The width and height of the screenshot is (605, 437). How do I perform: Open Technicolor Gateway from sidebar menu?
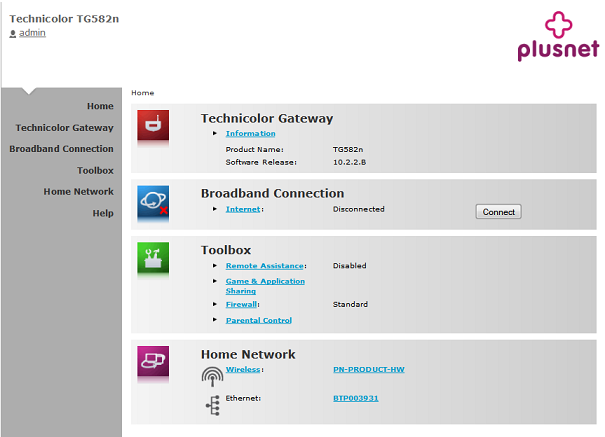point(64,128)
